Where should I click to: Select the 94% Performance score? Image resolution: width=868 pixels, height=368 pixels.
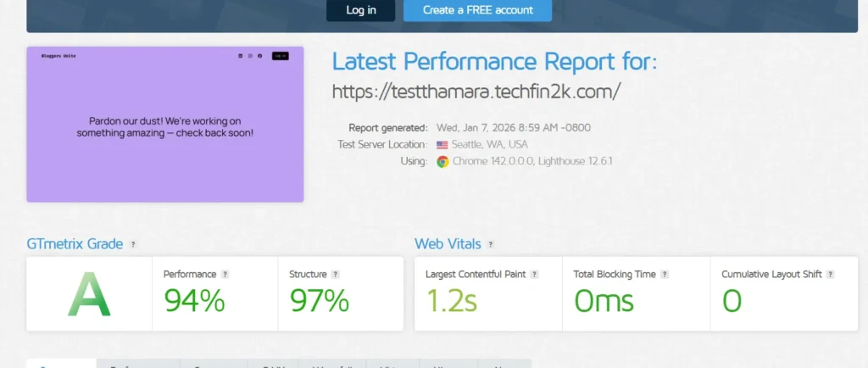click(x=194, y=301)
